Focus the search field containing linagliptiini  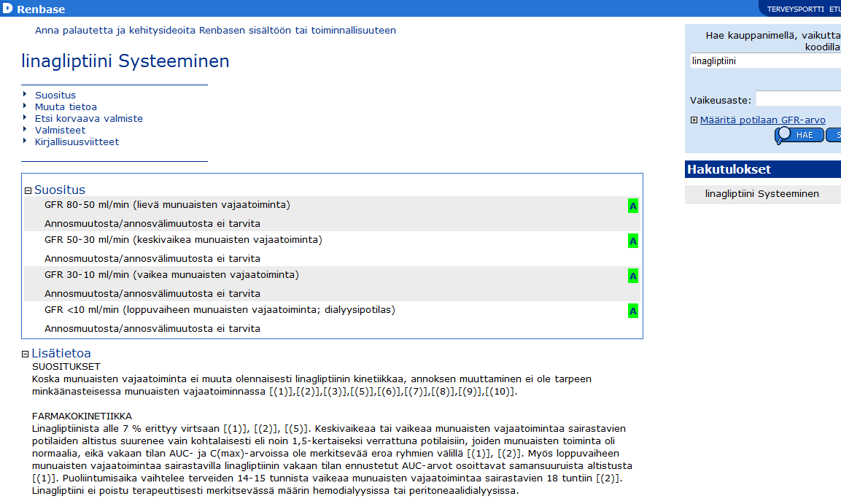pyautogui.click(x=765, y=61)
